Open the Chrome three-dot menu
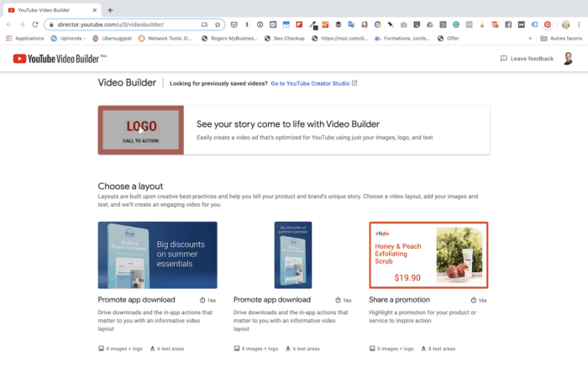Screen dimensions: 588x368 click(579, 24)
